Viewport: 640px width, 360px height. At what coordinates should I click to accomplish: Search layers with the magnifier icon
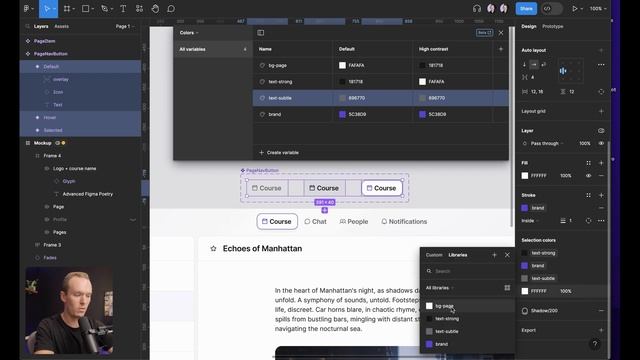click(27, 27)
